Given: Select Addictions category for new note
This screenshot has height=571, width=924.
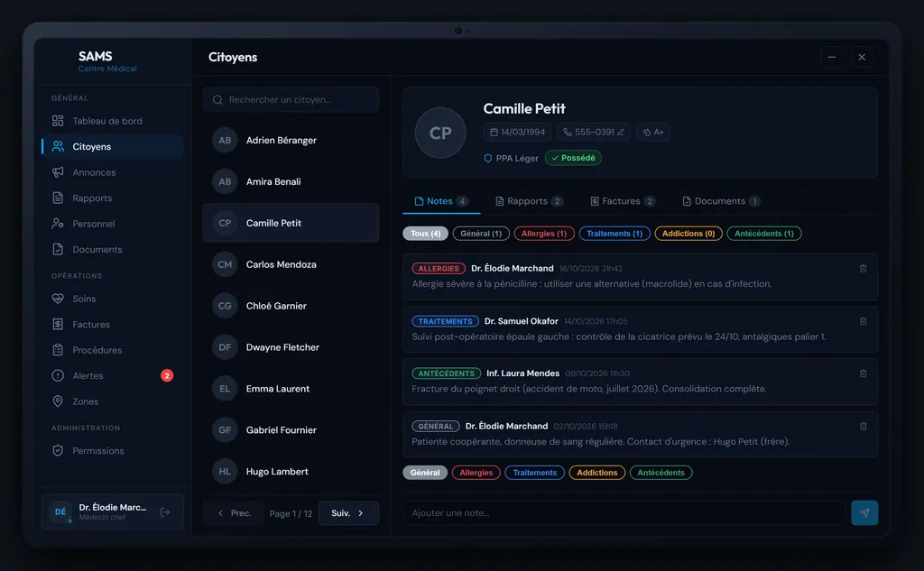Looking at the screenshot, I should click(x=596, y=473).
